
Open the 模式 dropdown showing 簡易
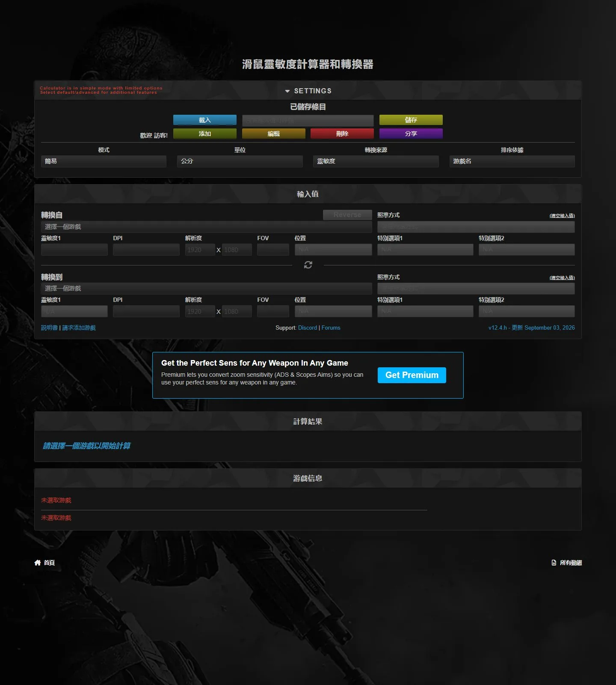click(104, 161)
